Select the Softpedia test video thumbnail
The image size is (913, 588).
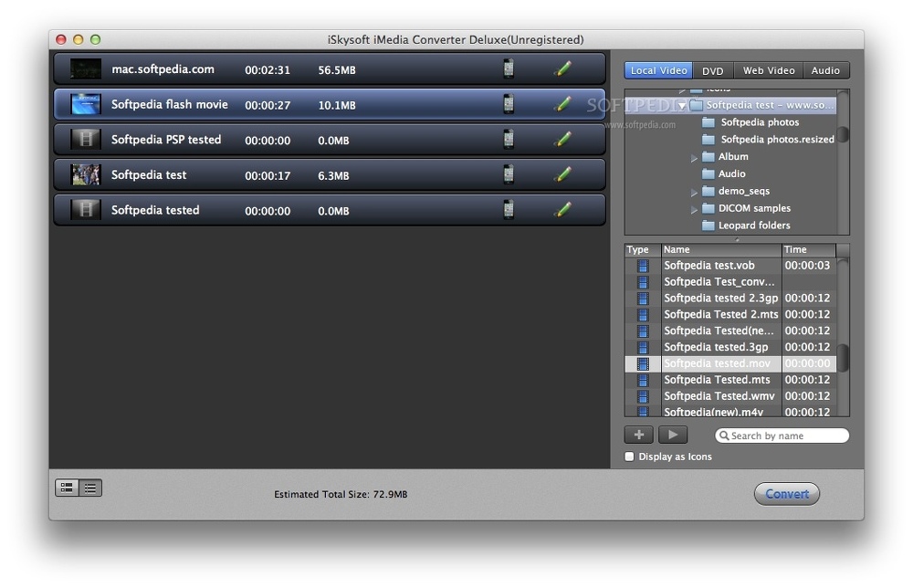[86, 174]
